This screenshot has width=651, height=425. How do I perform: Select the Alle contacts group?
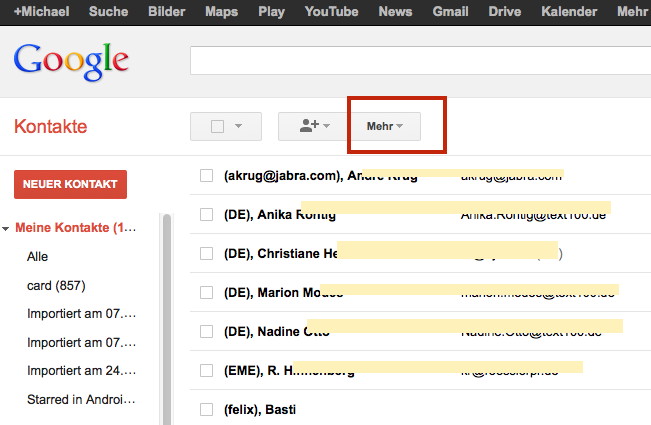37,256
